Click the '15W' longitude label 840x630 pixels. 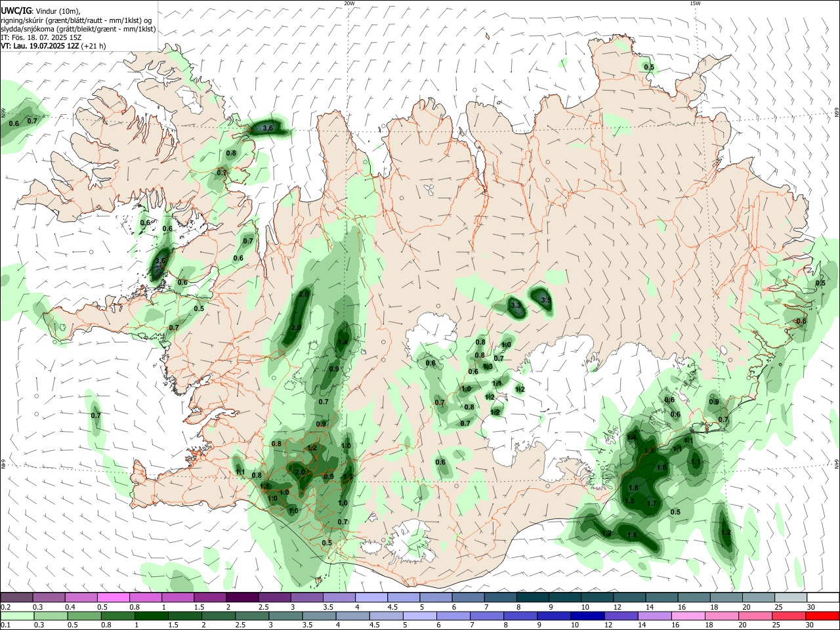[695, 3]
